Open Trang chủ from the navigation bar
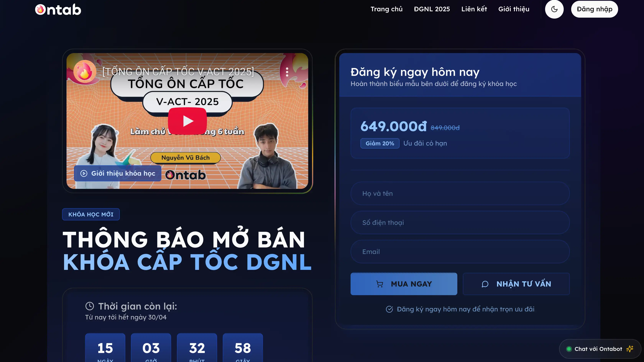This screenshot has width=644, height=362. tap(387, 9)
